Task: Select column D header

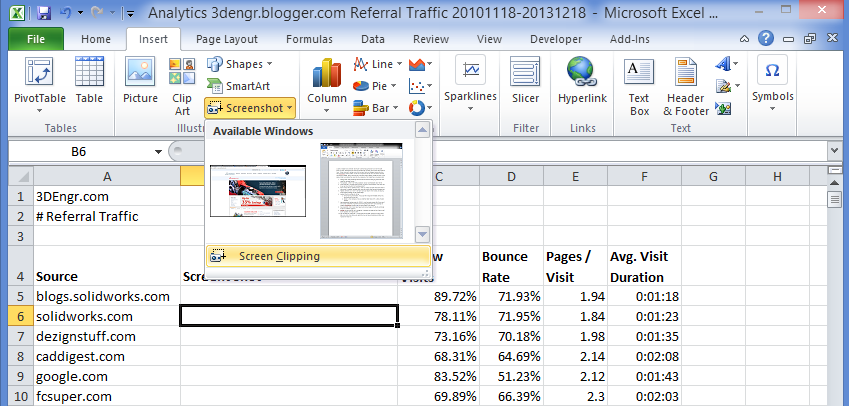Action: (x=511, y=176)
